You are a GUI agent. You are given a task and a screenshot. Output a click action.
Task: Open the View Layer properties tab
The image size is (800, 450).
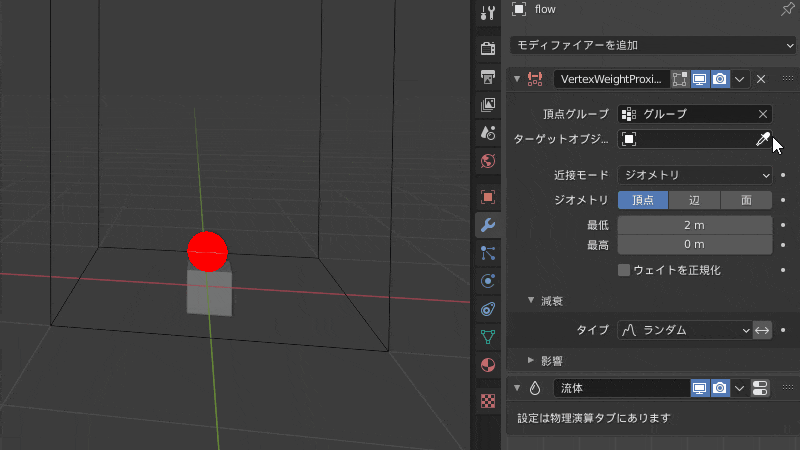(488, 105)
